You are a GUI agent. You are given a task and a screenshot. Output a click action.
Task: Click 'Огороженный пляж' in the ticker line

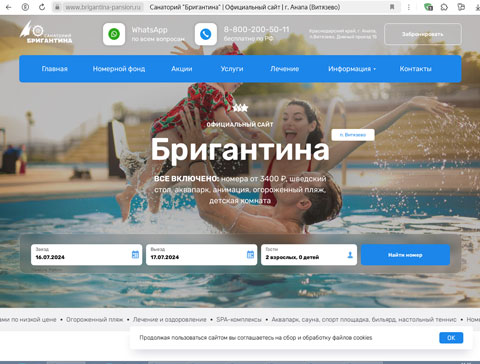point(94,319)
